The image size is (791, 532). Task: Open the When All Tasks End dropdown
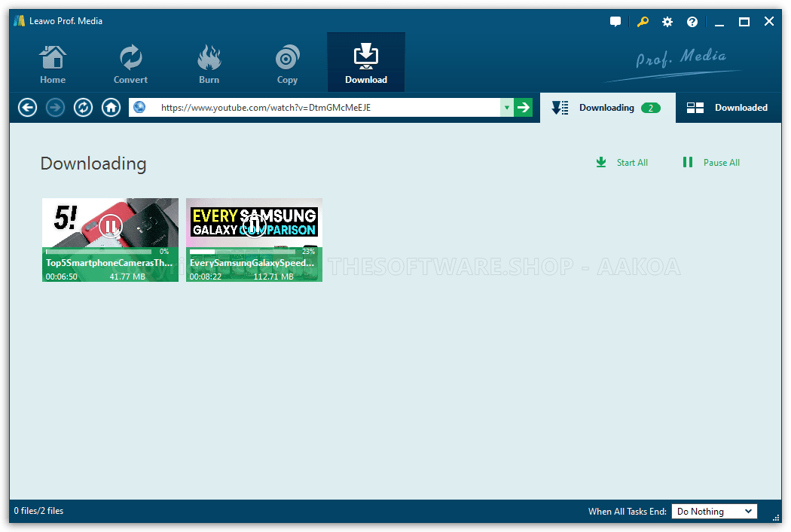coord(714,512)
